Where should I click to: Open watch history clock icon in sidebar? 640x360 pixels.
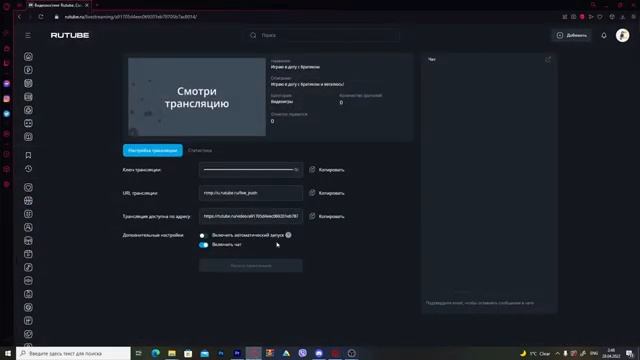(x=28, y=169)
